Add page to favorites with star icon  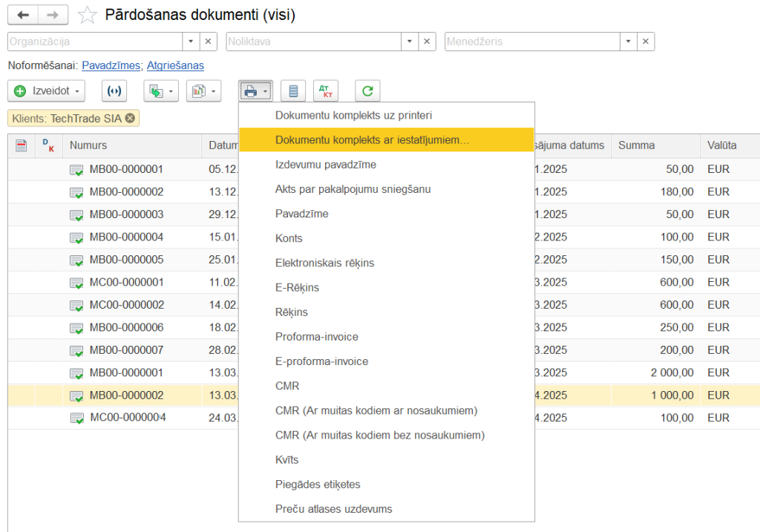[x=88, y=15]
